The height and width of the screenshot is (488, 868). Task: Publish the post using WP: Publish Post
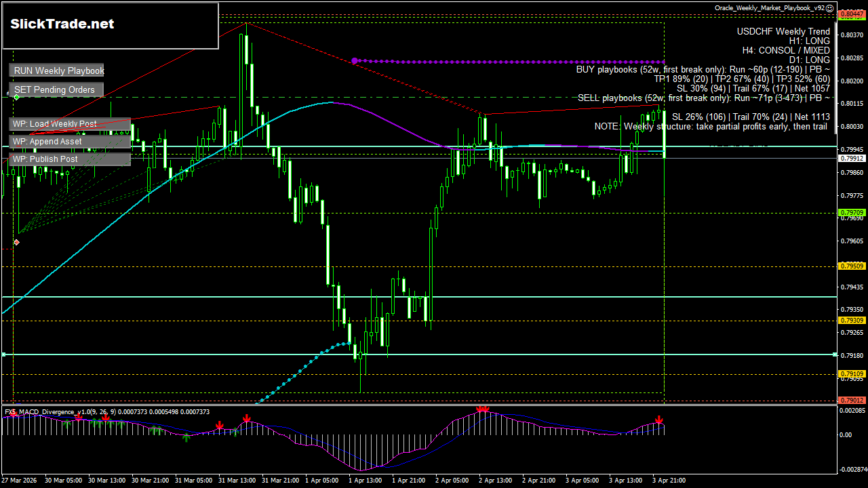click(x=70, y=159)
